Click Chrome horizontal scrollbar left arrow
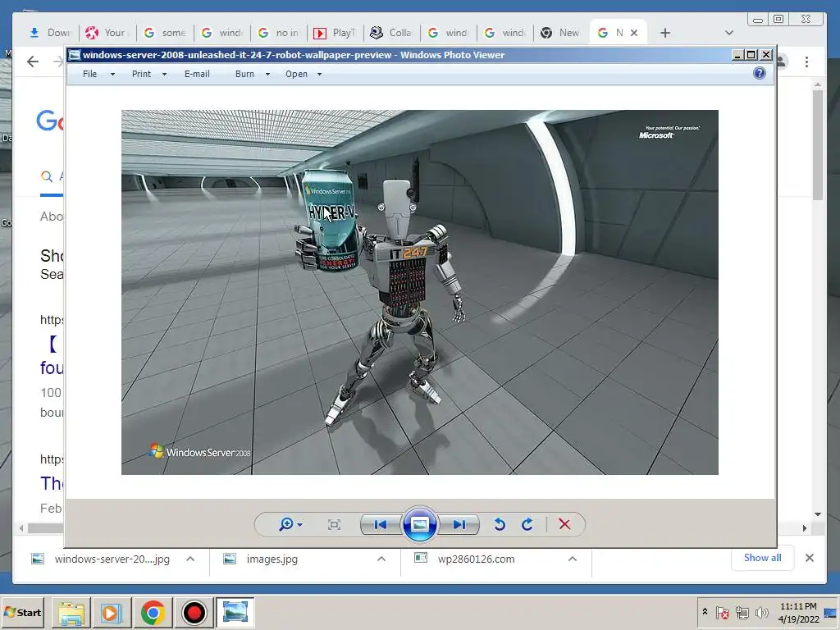Viewport: 840px width, 630px height. (x=21, y=528)
